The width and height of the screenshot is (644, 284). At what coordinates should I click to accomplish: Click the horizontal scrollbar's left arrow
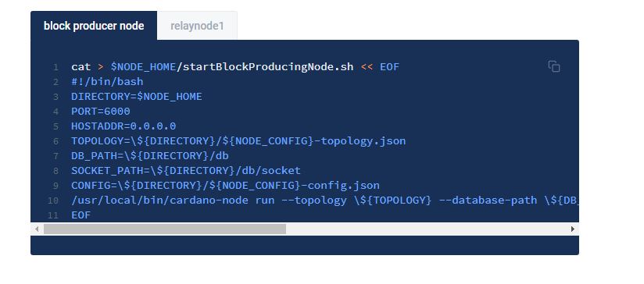37,229
